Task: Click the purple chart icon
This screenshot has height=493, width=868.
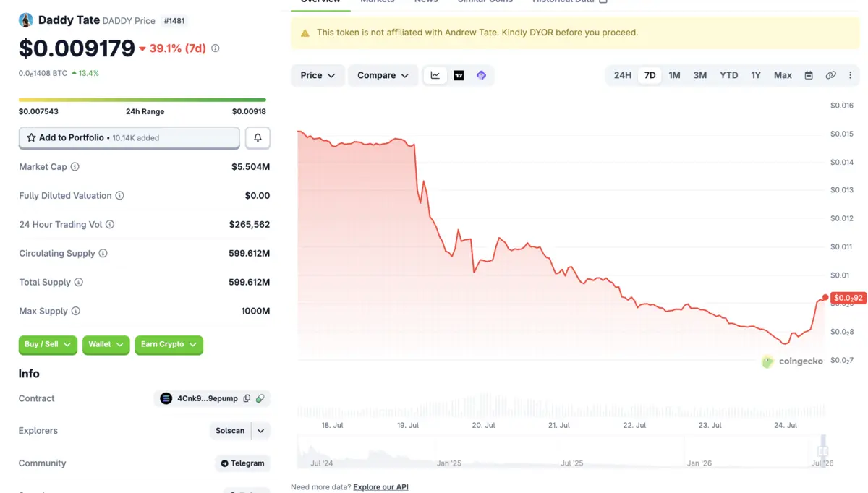Action: [481, 75]
